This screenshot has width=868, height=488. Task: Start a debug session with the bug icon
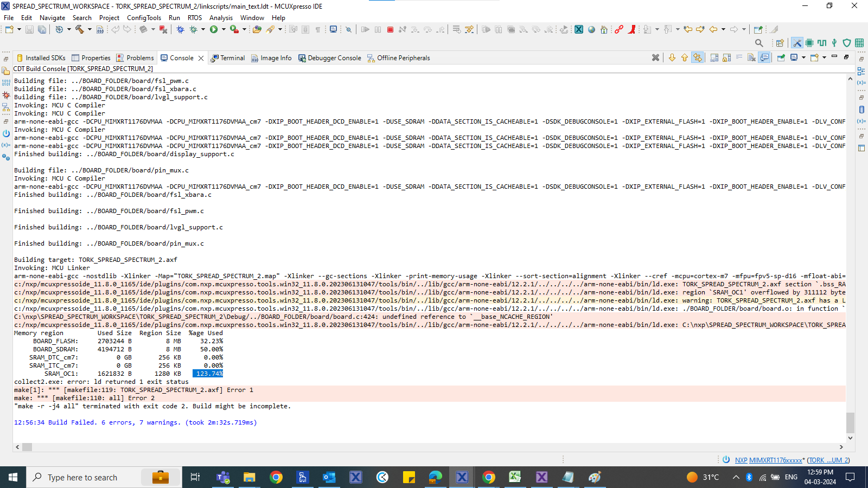pyautogui.click(x=180, y=30)
